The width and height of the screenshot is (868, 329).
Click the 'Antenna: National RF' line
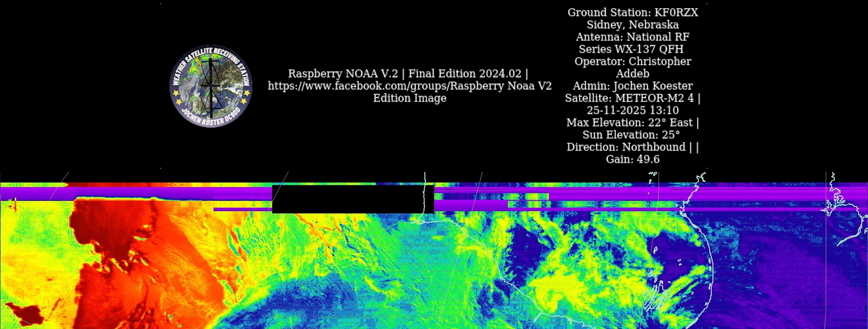[x=633, y=37]
